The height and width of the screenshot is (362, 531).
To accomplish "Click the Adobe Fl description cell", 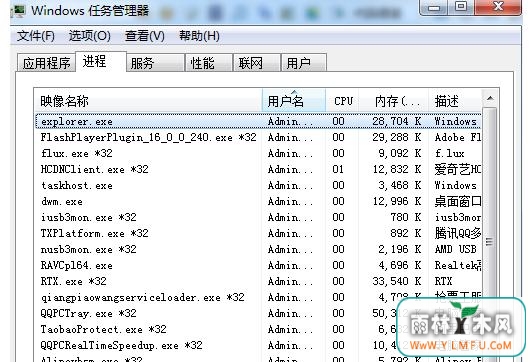I will [x=458, y=137].
